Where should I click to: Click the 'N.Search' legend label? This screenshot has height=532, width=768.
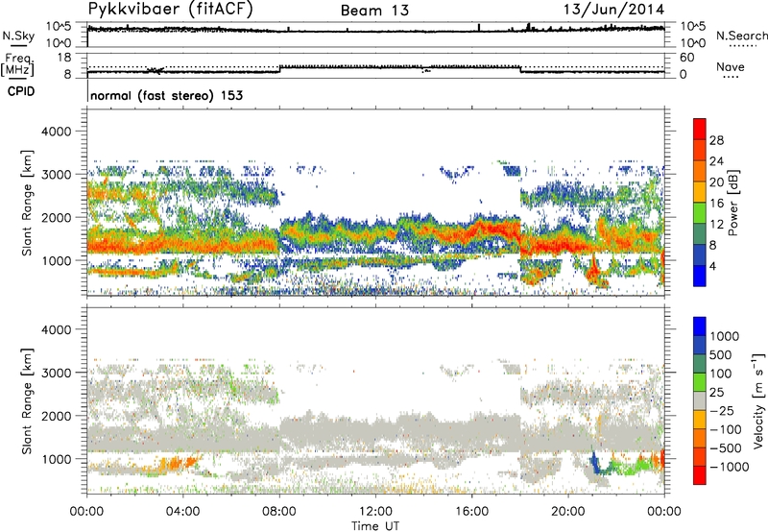(741, 36)
